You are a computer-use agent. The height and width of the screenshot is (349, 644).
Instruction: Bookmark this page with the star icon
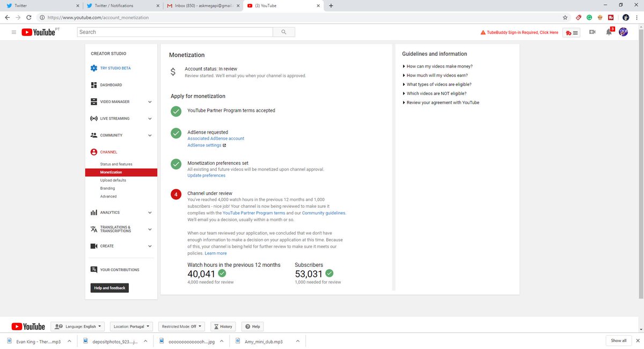[x=565, y=17]
